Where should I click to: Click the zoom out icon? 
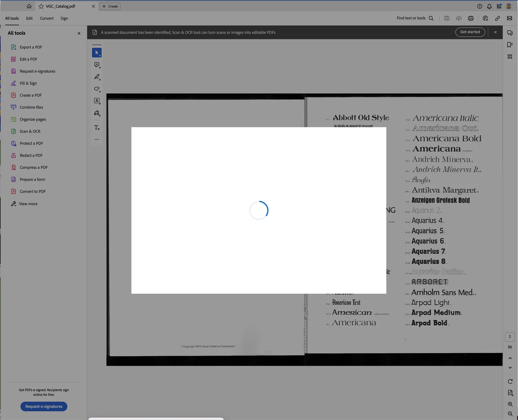click(510, 414)
